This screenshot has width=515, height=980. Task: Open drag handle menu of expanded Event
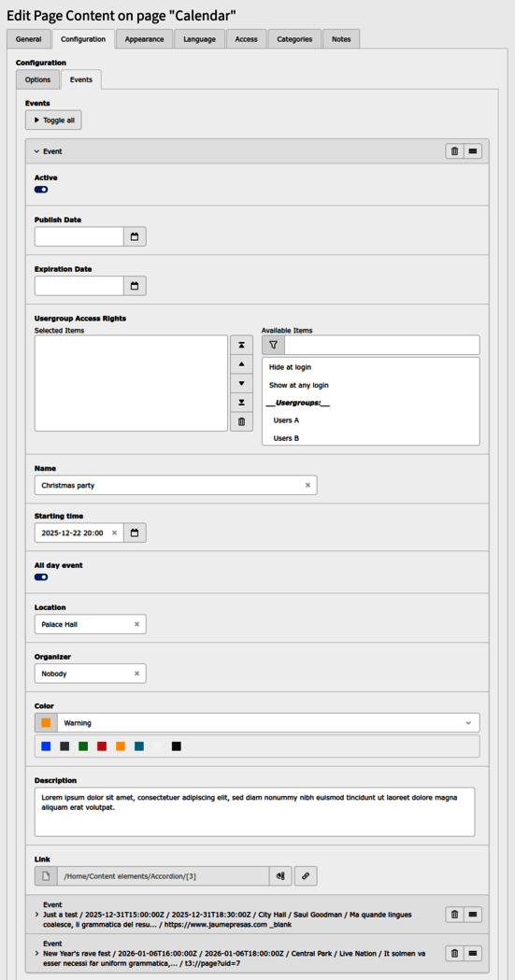click(473, 151)
